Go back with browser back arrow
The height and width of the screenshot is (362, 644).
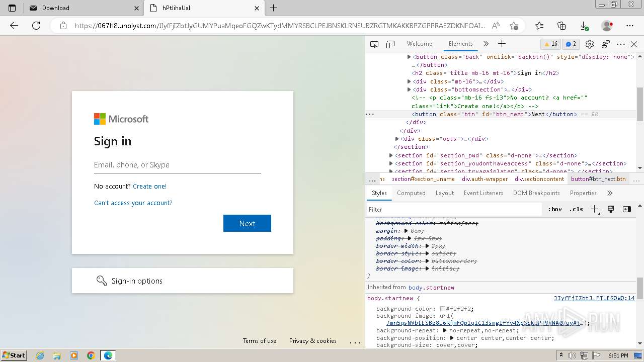(14, 26)
